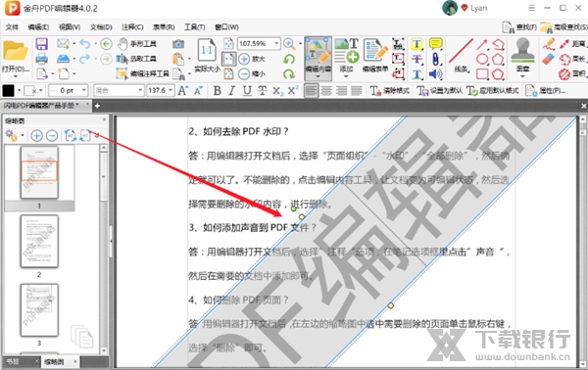Image resolution: width=588 pixels, height=370 pixels.
Task: Toggle superscript formatting
Action: pos(293,91)
